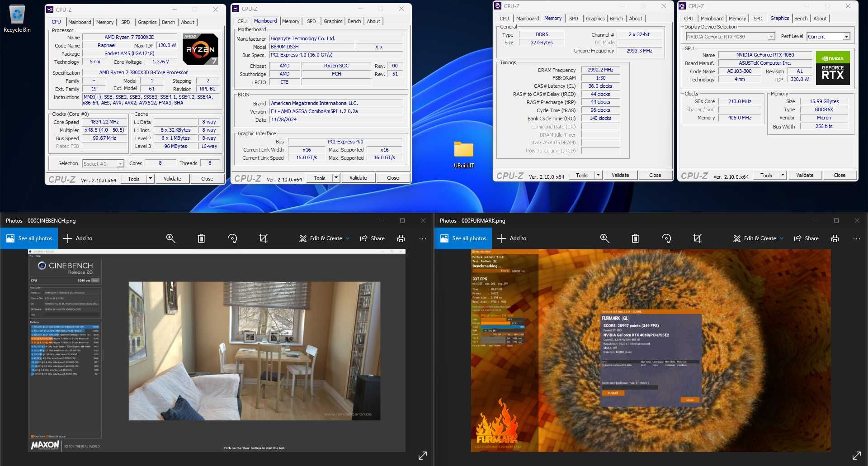Open Tools dropdown arrow in CPU tab window
Viewport: 868px width, 466px height.
(x=150, y=179)
